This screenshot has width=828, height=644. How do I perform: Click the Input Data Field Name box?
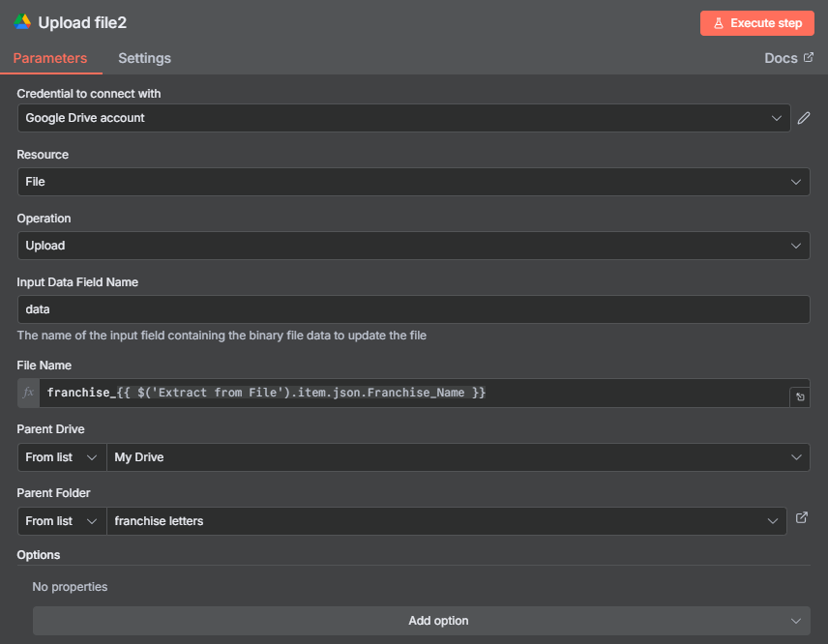[413, 309]
